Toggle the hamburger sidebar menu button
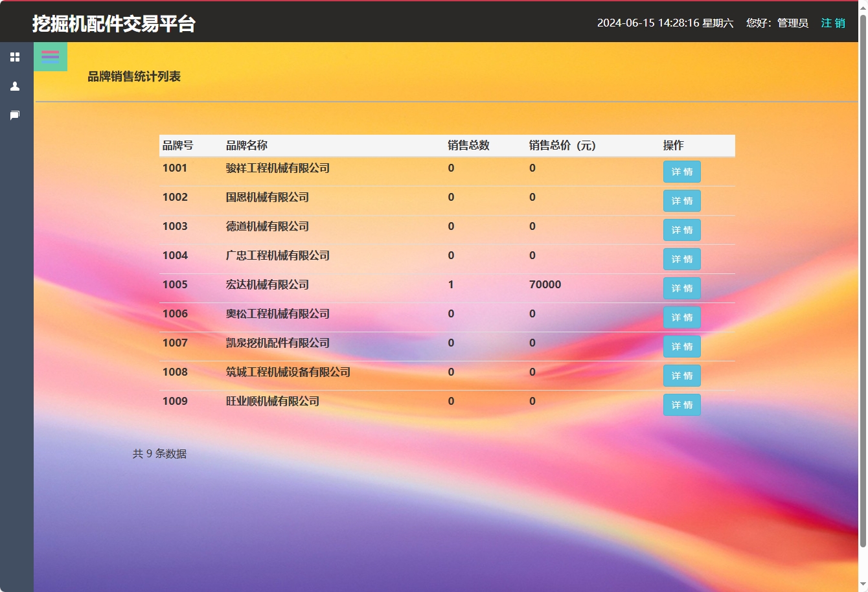 coord(51,55)
